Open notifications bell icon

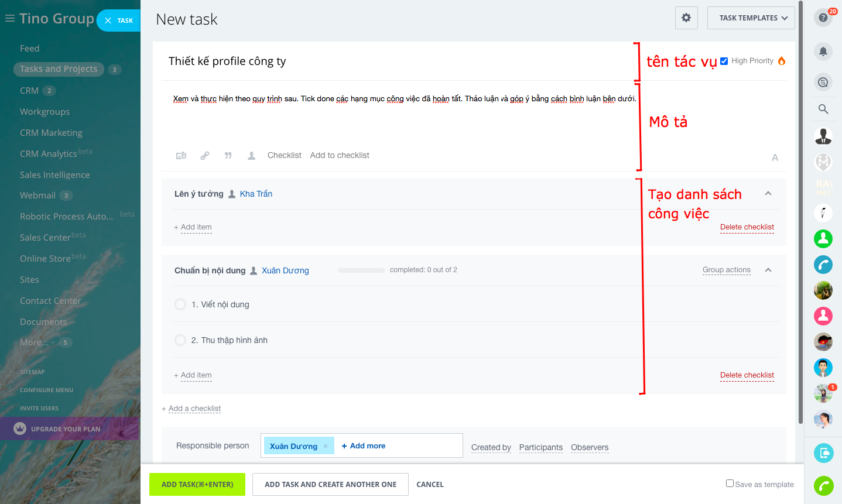click(x=823, y=52)
